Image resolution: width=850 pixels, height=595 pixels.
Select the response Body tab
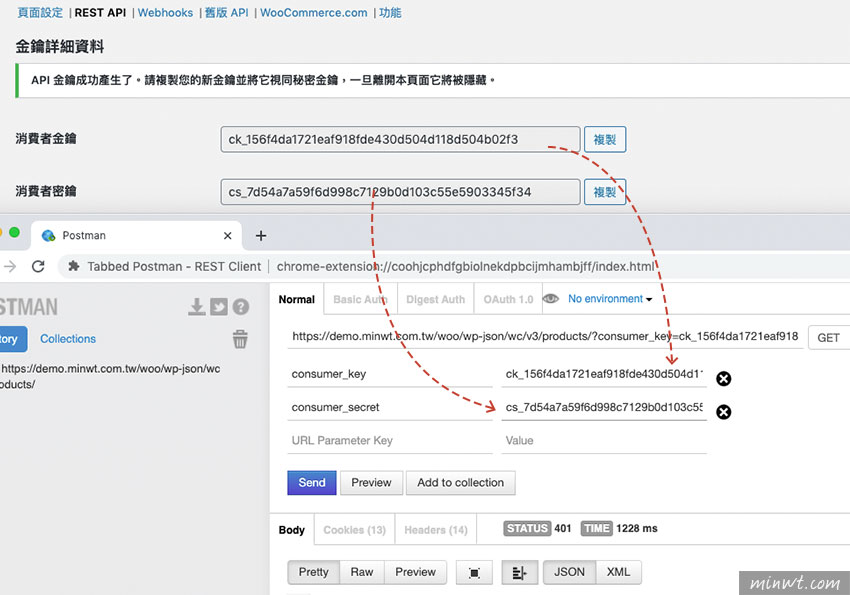tap(292, 529)
